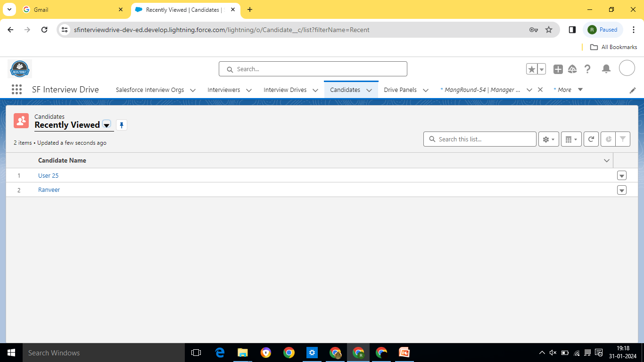
Task: Switch to the Interviewers tab
Action: point(224,90)
